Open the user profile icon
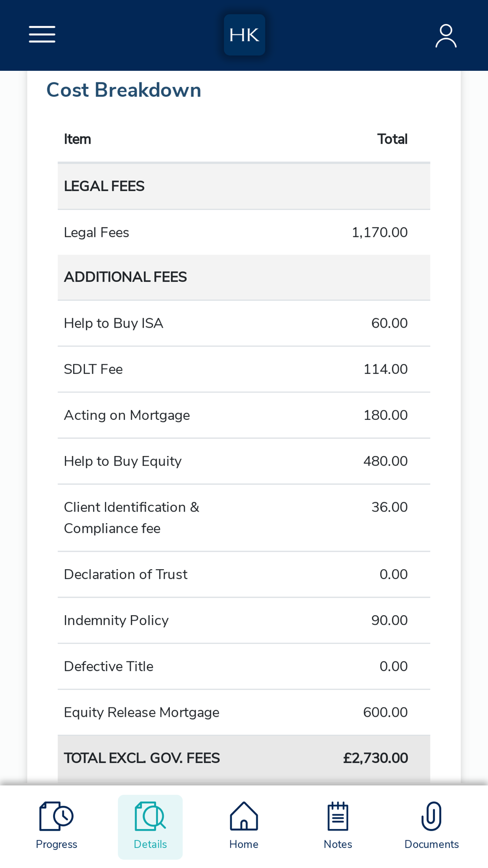Image resolution: width=488 pixels, height=868 pixels. [446, 36]
